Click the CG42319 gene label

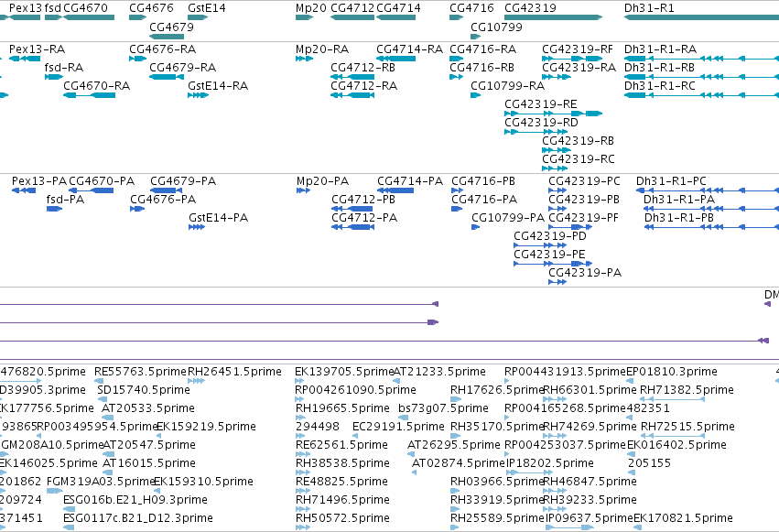pos(531,8)
